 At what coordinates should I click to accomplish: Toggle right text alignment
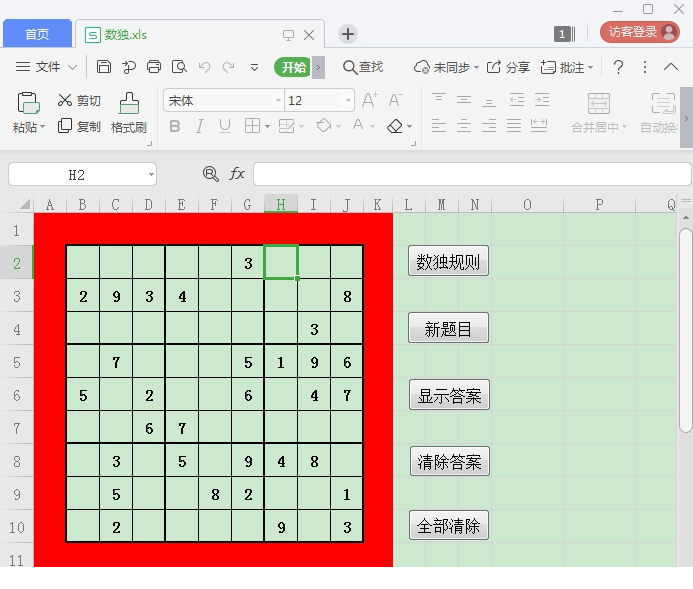(489, 126)
